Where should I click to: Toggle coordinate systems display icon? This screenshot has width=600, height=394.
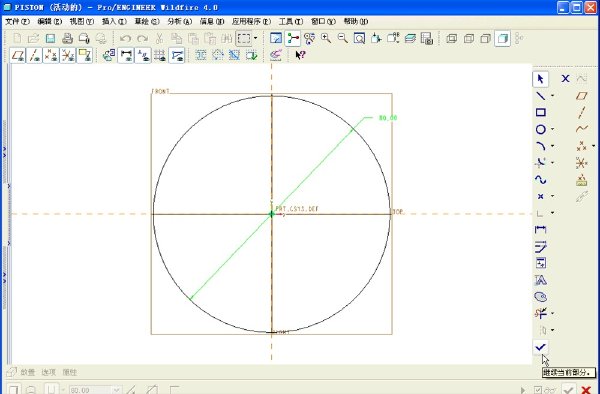click(68, 55)
